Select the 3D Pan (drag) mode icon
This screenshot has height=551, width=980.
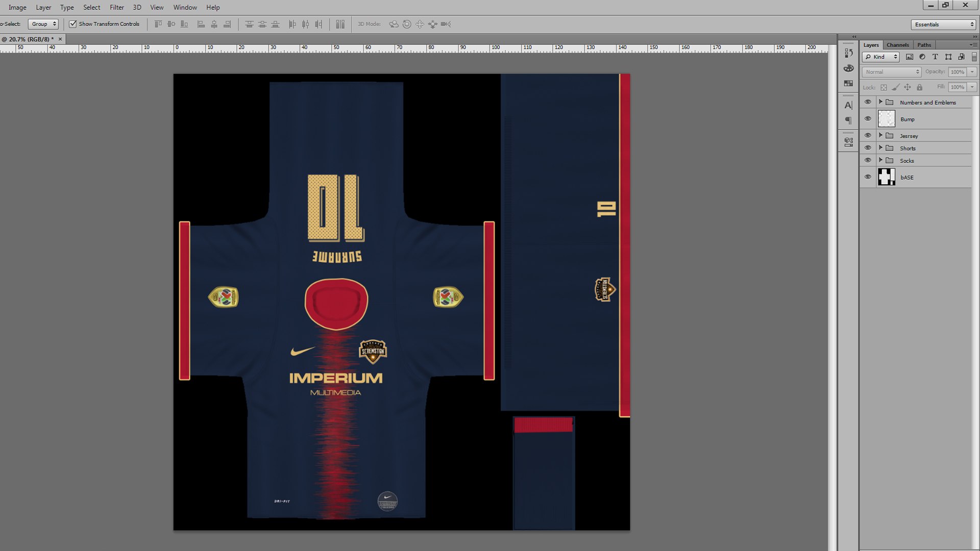[x=420, y=24]
